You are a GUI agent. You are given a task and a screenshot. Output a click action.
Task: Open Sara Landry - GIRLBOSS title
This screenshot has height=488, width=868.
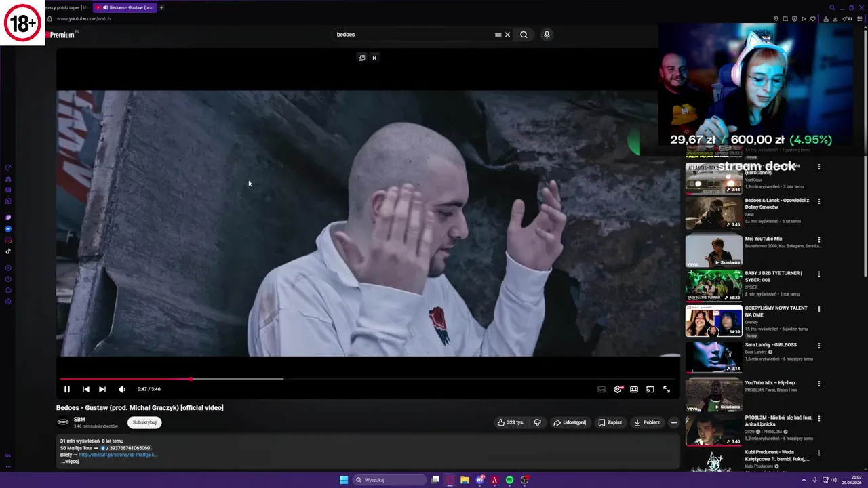[x=771, y=345]
